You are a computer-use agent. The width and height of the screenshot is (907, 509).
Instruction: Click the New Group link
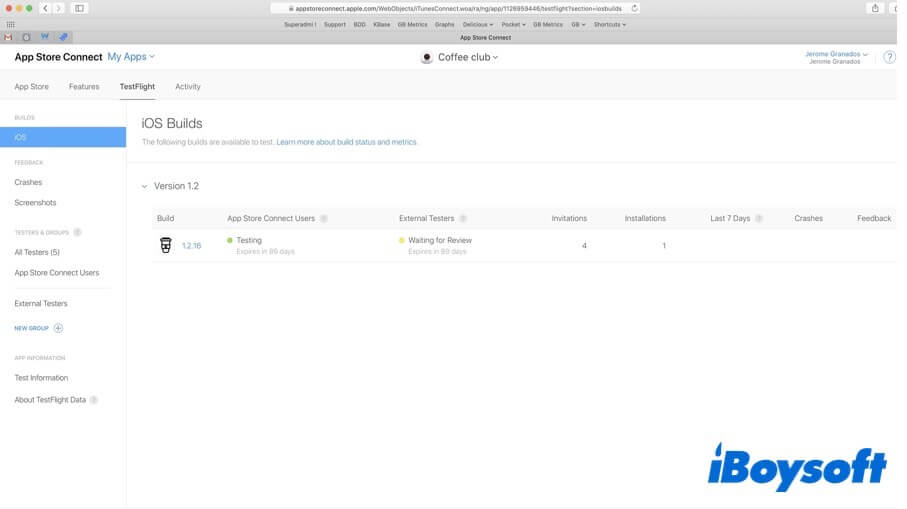(x=31, y=328)
